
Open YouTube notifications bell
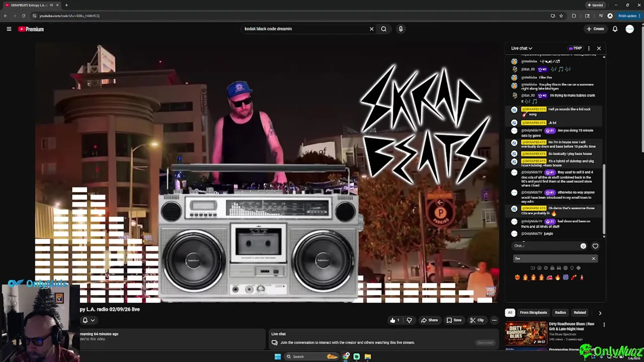[x=615, y=29]
